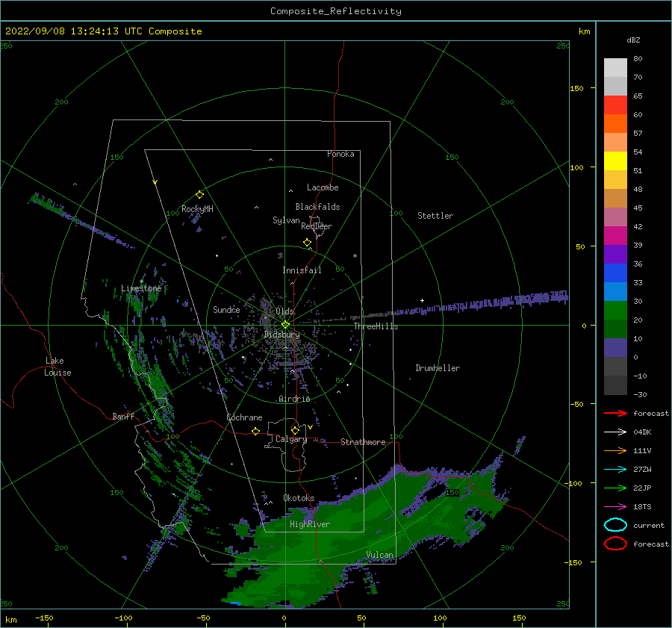672x628 pixels.
Task: Click the 51 dBZ yellow color swatch
Action: pos(615,161)
